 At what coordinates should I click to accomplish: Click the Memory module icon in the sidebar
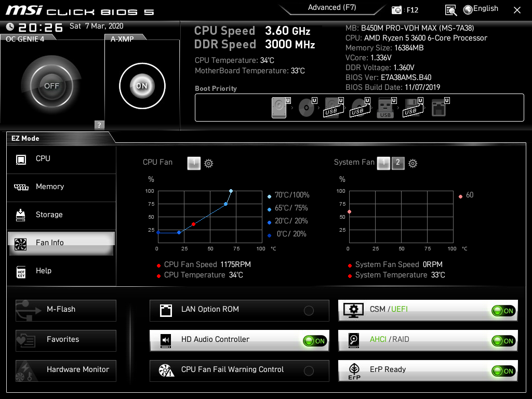[x=21, y=187]
